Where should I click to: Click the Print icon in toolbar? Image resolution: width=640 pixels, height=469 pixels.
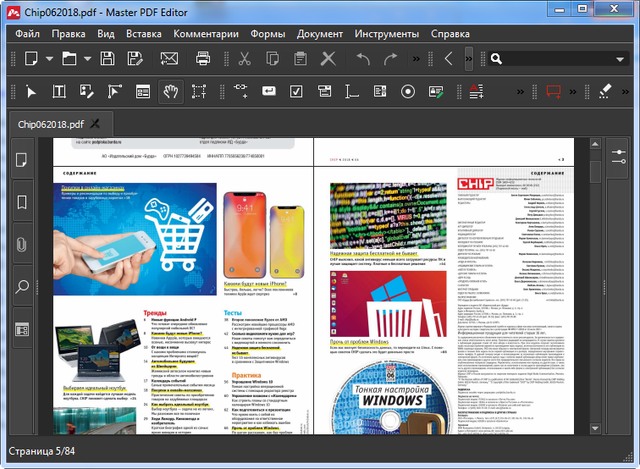point(203,59)
